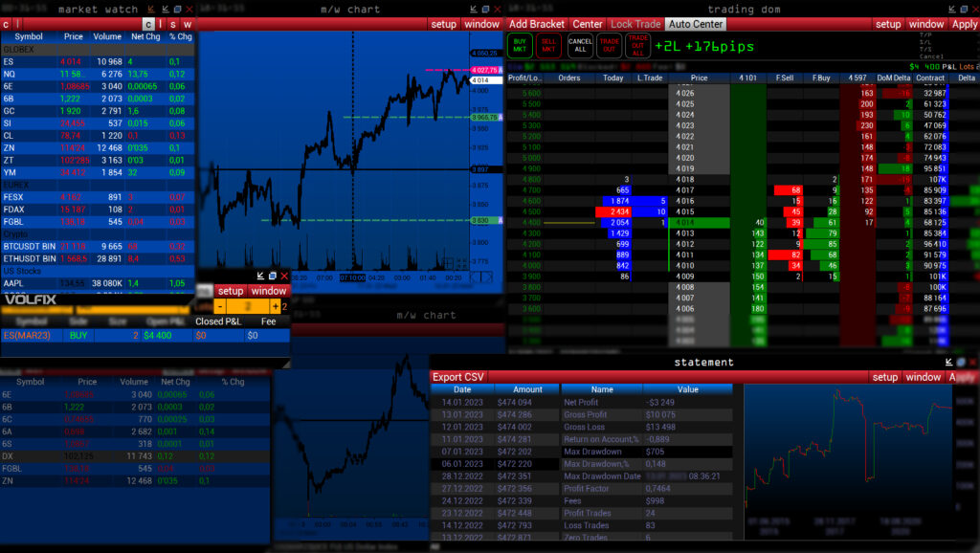Click the BUY MKT order button
Screen dimensions: 980x553
click(520, 45)
